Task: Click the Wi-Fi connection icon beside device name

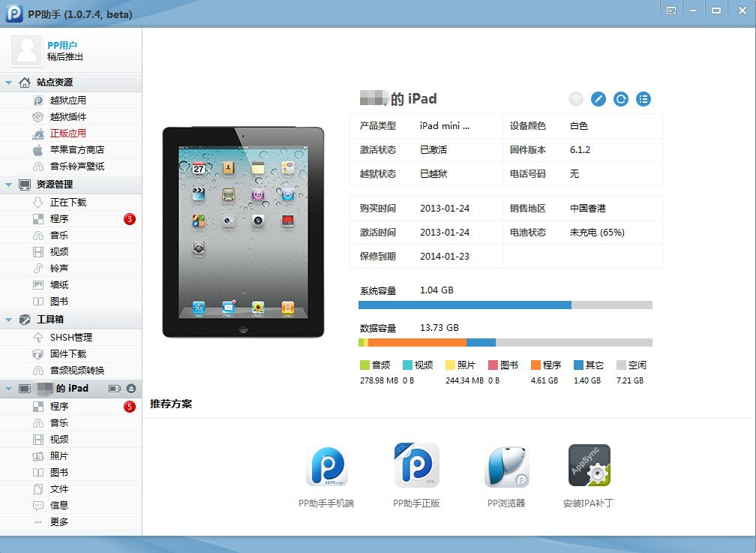Action: (x=576, y=99)
